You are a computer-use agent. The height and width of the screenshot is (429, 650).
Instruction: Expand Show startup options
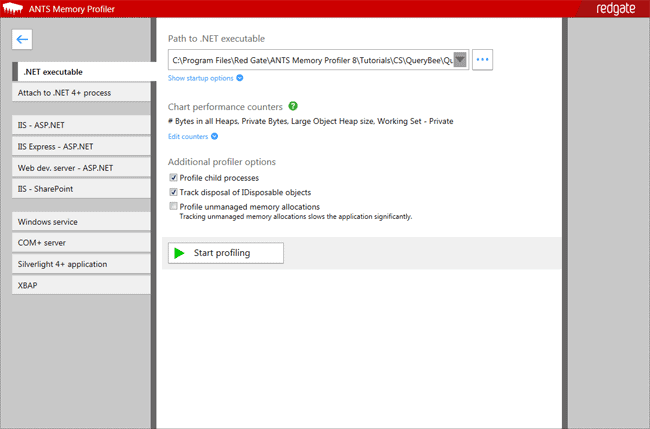coord(205,77)
